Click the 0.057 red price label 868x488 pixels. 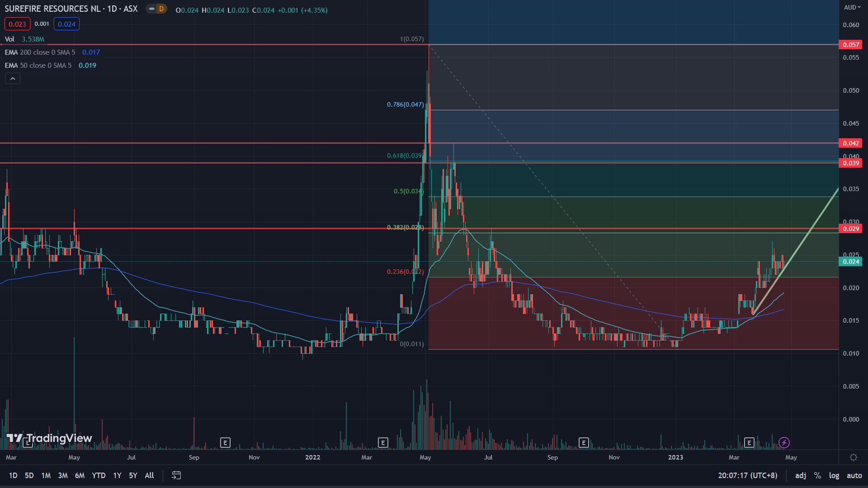coord(850,45)
